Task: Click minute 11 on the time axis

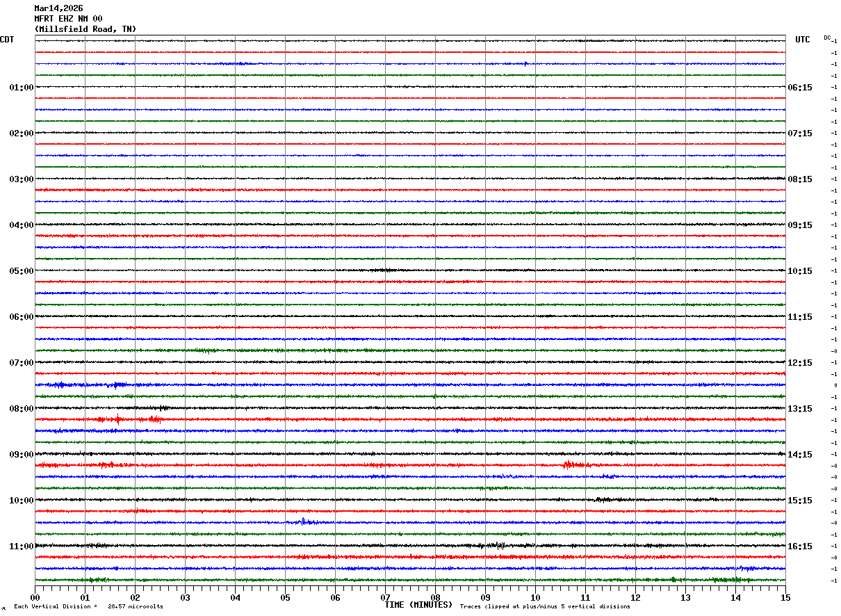Action: click(585, 597)
